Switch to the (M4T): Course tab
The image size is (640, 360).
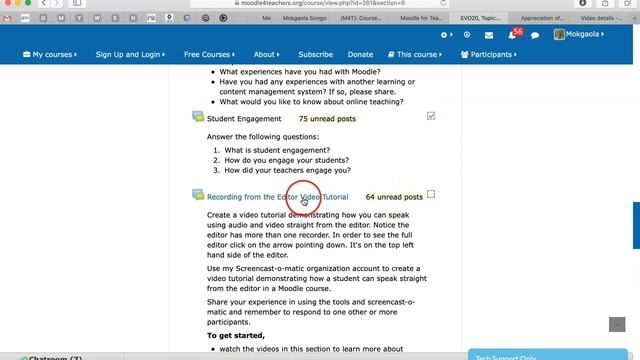pyautogui.click(x=361, y=18)
